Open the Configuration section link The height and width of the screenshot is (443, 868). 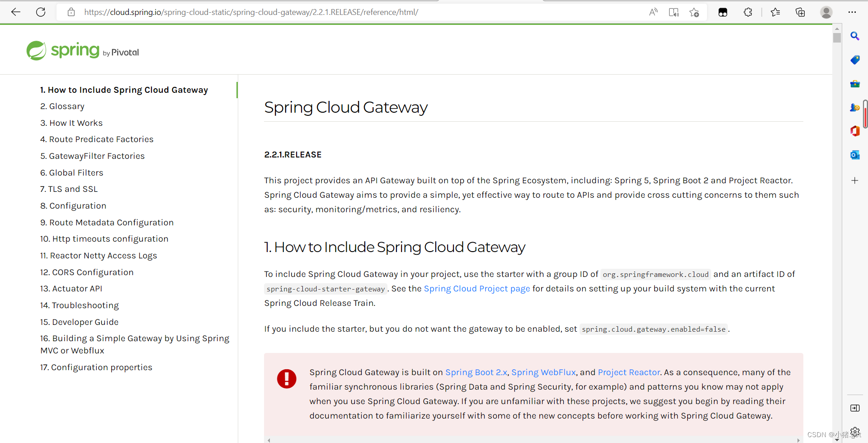(x=73, y=206)
